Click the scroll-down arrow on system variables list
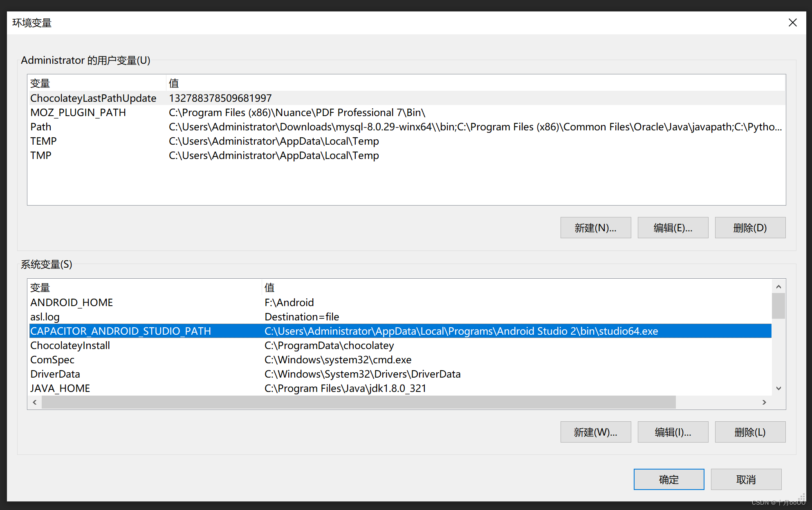The width and height of the screenshot is (812, 510). click(778, 388)
